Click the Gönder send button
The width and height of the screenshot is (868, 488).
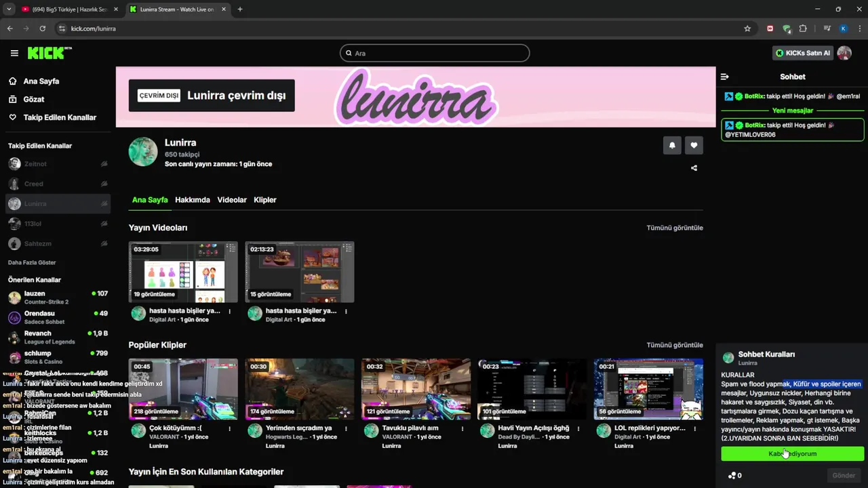(x=844, y=476)
